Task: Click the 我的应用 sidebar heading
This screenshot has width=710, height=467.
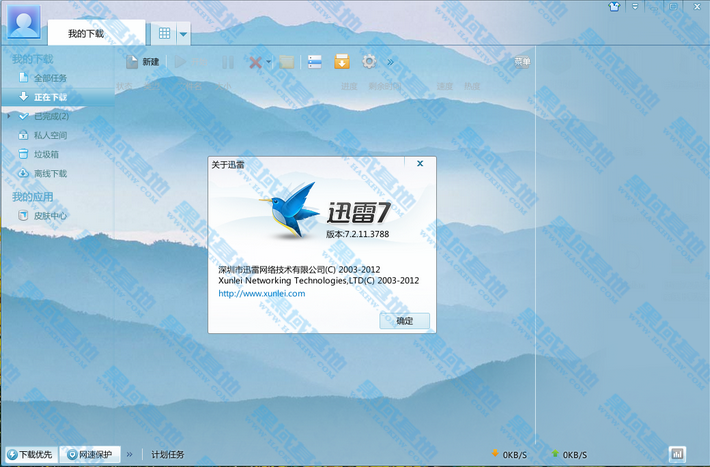Action: (33, 197)
